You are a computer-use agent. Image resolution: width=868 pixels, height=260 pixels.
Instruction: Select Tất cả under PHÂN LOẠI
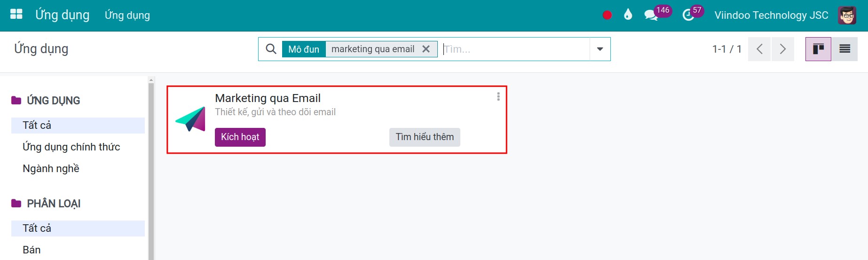tap(78, 228)
